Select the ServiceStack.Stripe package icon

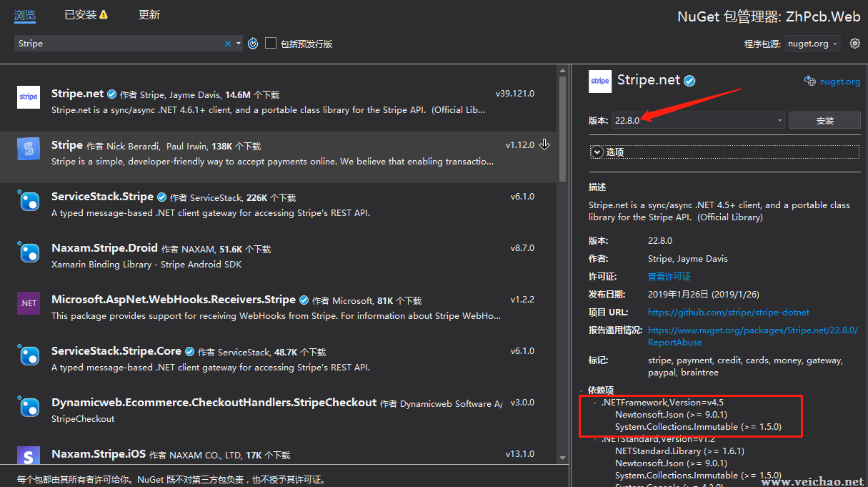[x=29, y=200]
